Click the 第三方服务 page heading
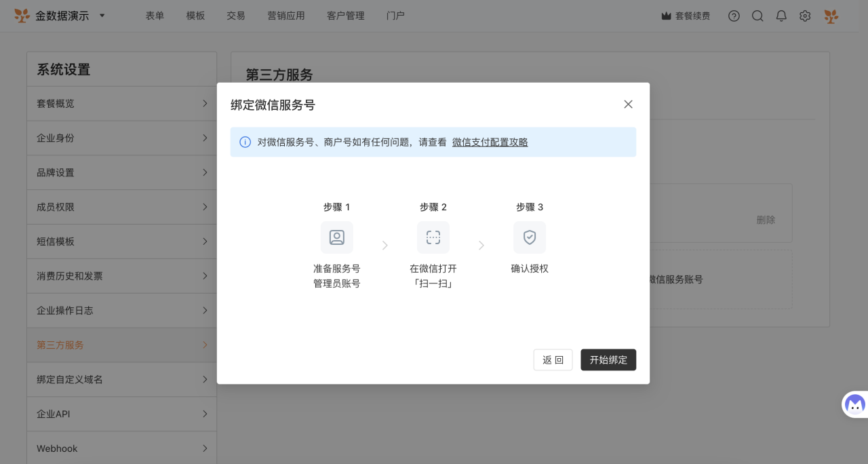868x464 pixels. click(x=279, y=75)
